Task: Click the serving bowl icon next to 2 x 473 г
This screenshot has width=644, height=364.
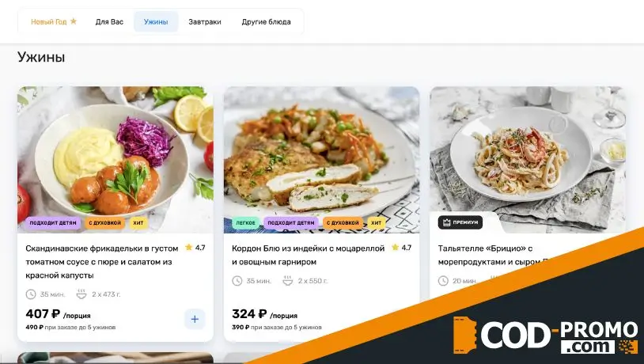Action: point(81,294)
